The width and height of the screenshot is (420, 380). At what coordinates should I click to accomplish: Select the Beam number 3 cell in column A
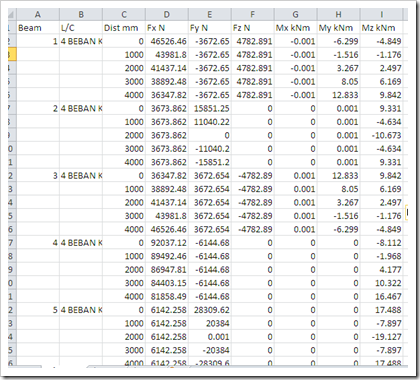point(38,176)
